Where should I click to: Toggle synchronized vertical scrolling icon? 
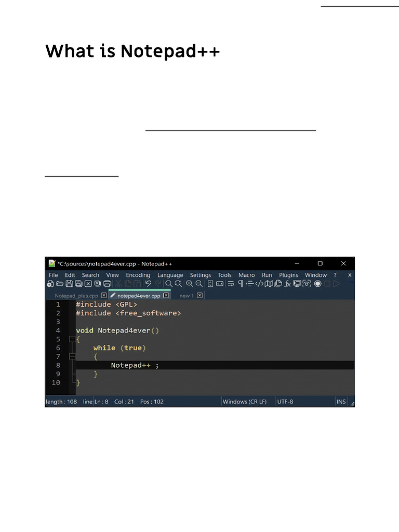[x=210, y=284]
